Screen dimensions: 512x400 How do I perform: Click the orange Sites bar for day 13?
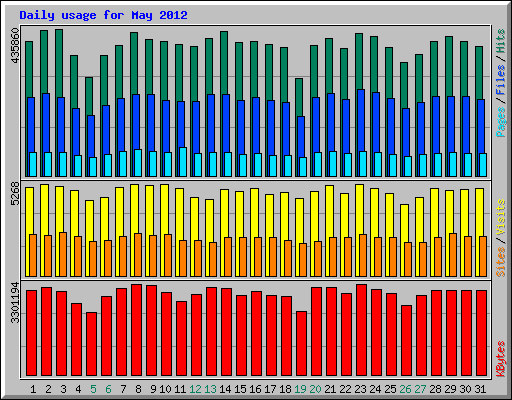pos(213,259)
